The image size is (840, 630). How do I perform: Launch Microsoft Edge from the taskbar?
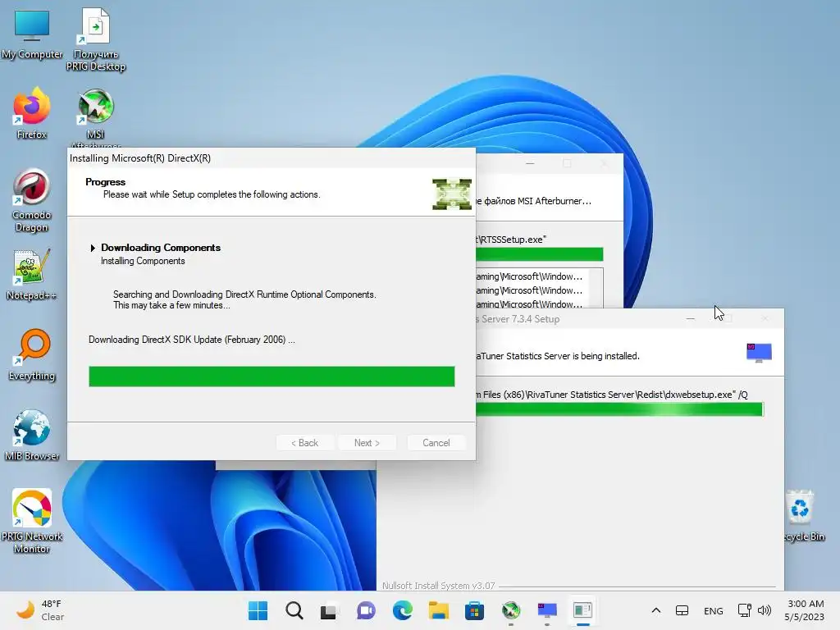[x=402, y=610]
